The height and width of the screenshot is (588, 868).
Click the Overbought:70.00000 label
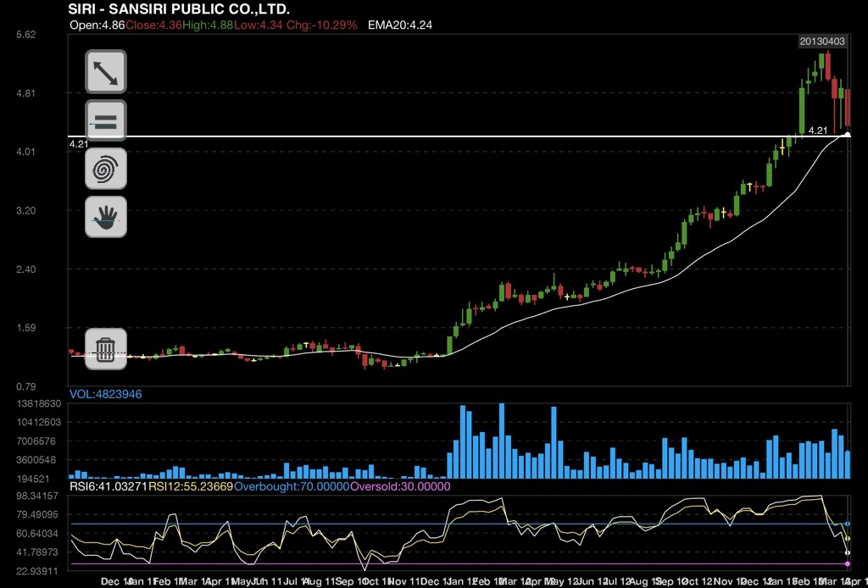point(292,487)
